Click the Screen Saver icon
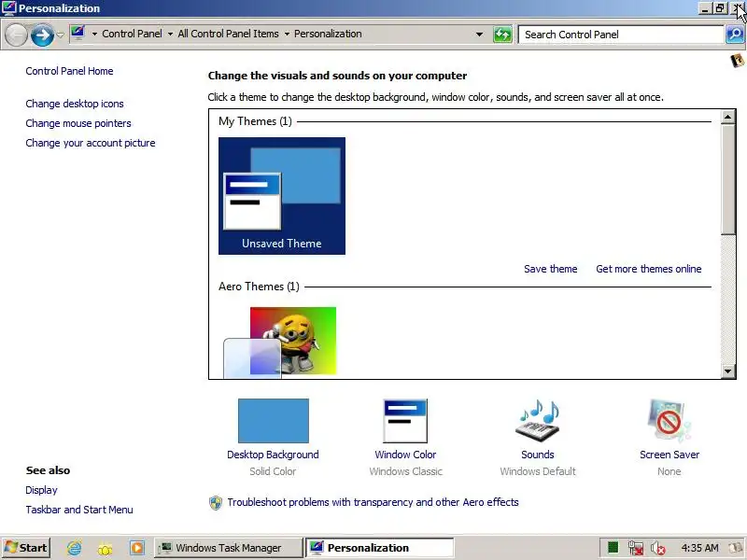This screenshot has height=560, width=747. tap(669, 421)
